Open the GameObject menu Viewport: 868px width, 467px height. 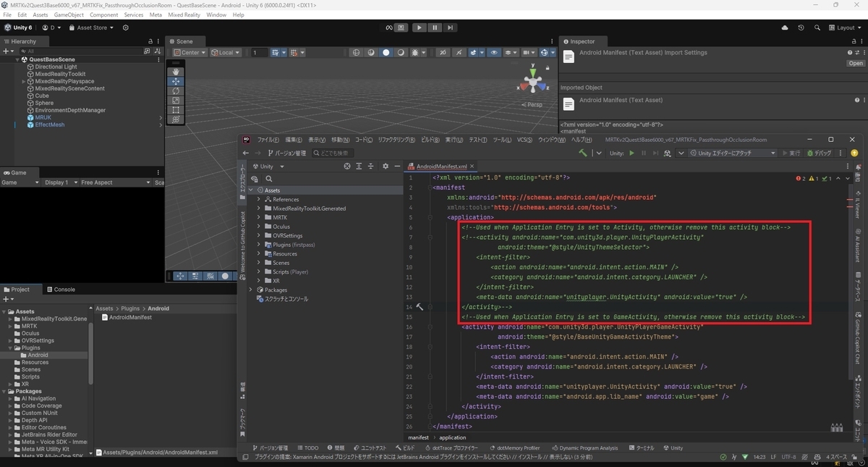(x=69, y=14)
